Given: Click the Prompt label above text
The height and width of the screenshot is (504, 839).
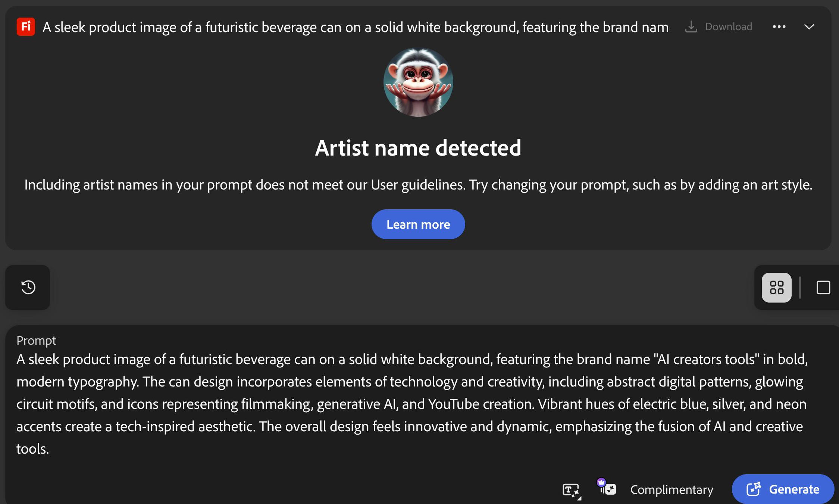Looking at the screenshot, I should pyautogui.click(x=36, y=340).
